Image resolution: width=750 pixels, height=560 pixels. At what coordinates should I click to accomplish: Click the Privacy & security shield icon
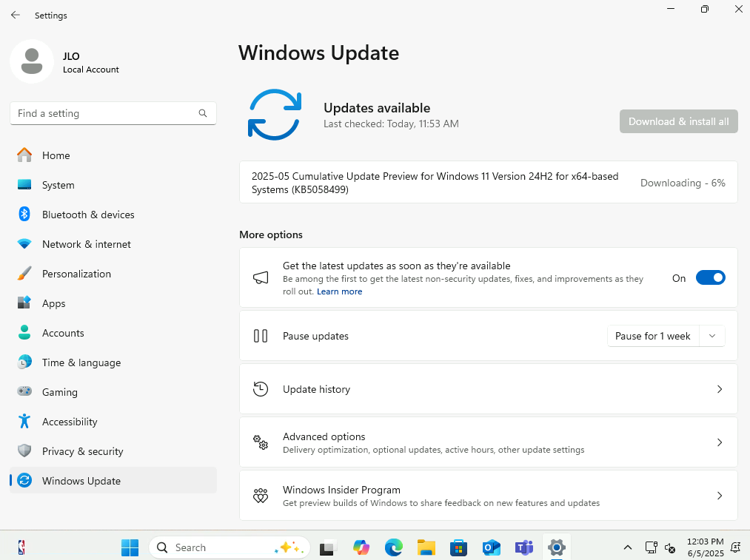(x=24, y=451)
